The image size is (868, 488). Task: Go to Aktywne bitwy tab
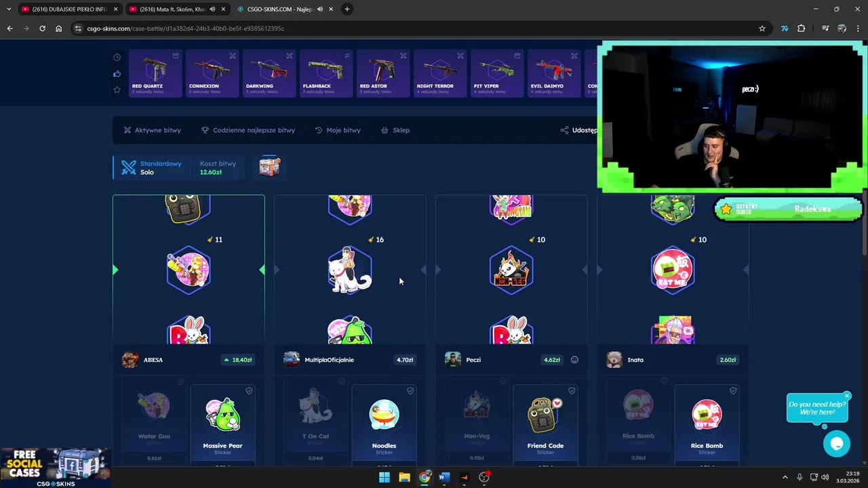pos(152,130)
